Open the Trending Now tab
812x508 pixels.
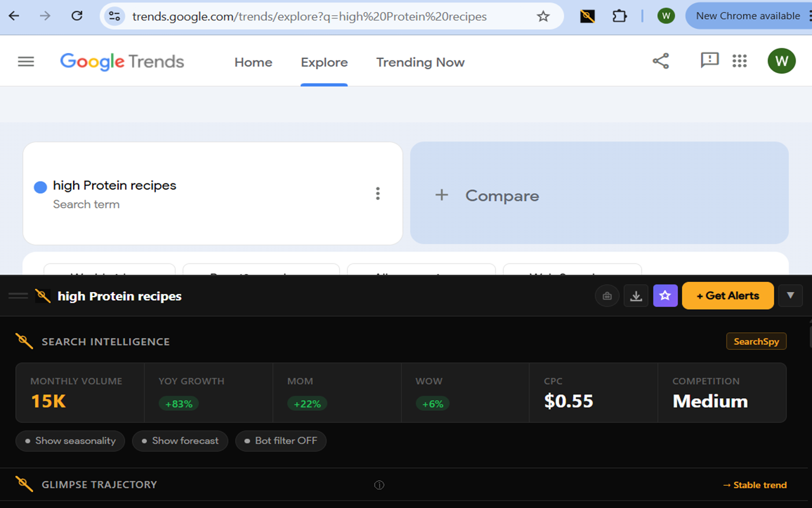point(420,62)
